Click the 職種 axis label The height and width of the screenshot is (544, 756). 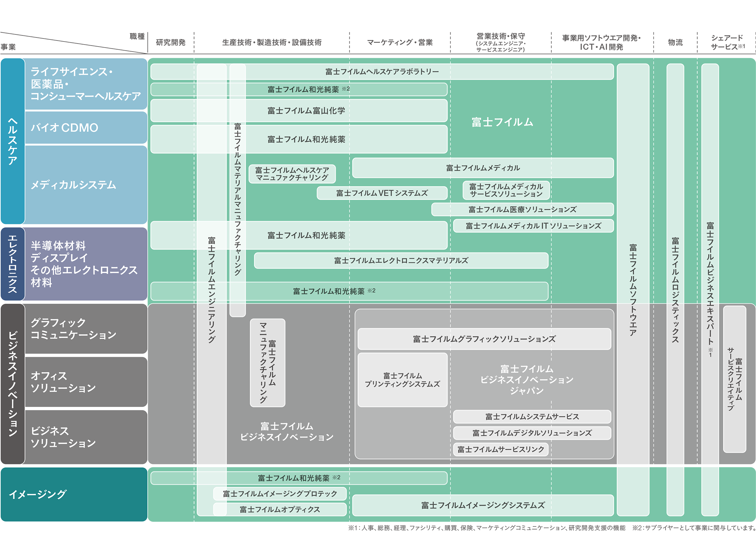tap(137, 36)
